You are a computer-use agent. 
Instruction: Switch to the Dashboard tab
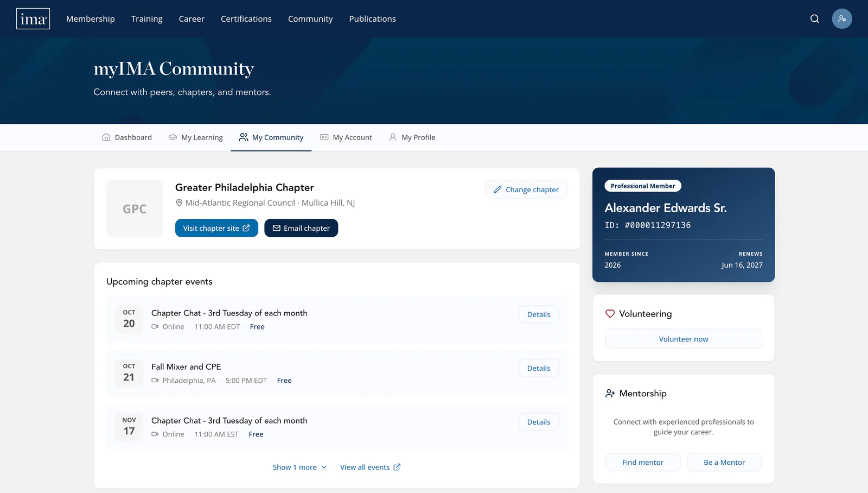click(127, 137)
